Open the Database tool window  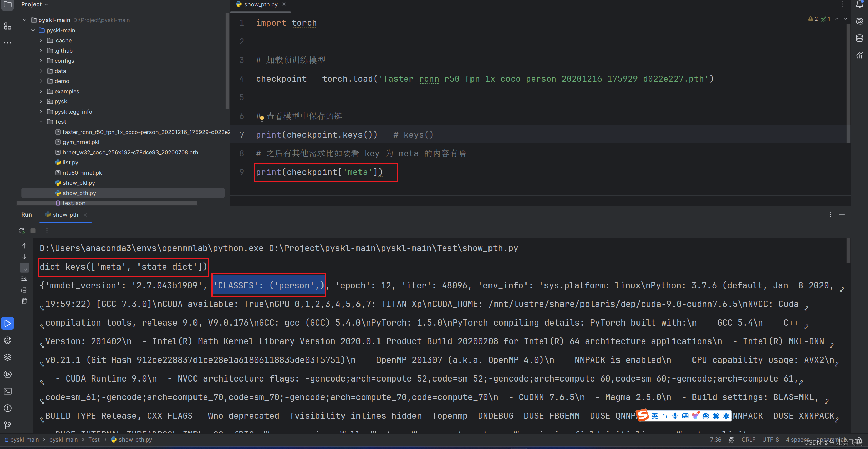pyautogui.click(x=859, y=38)
